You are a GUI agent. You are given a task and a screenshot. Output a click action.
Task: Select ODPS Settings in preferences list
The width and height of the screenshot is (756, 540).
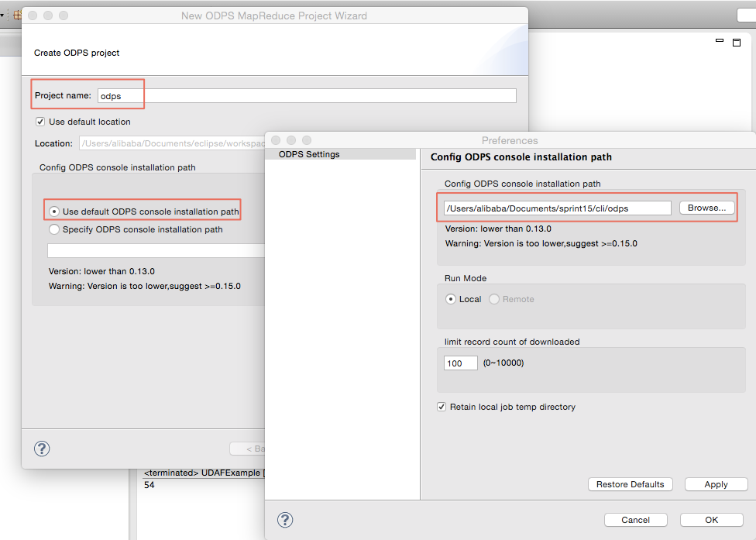(309, 154)
